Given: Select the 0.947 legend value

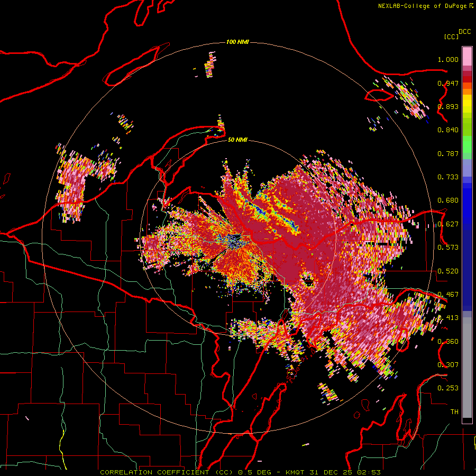Looking at the screenshot, I should 448,83.
